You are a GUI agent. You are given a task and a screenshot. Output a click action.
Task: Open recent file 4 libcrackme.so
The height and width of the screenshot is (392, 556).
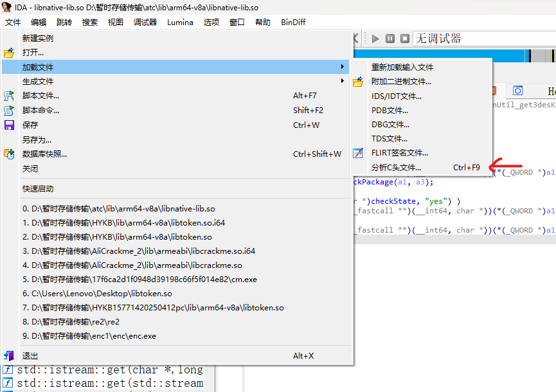click(175, 265)
